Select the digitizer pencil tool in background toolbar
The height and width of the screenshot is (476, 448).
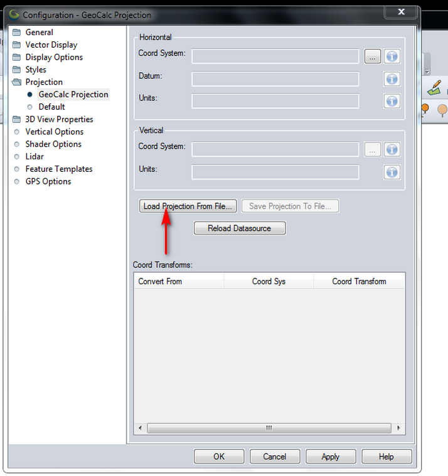[x=434, y=88]
